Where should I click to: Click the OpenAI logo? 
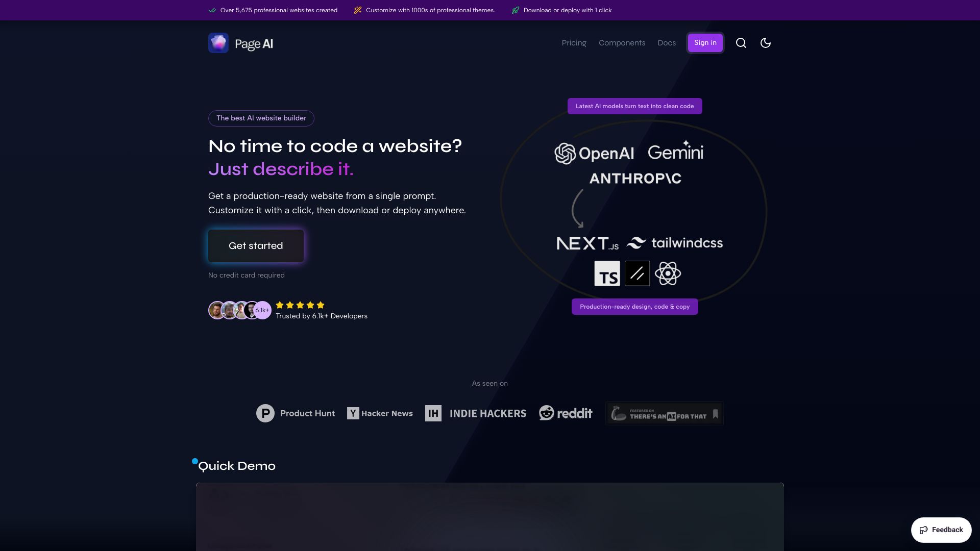coord(594,153)
